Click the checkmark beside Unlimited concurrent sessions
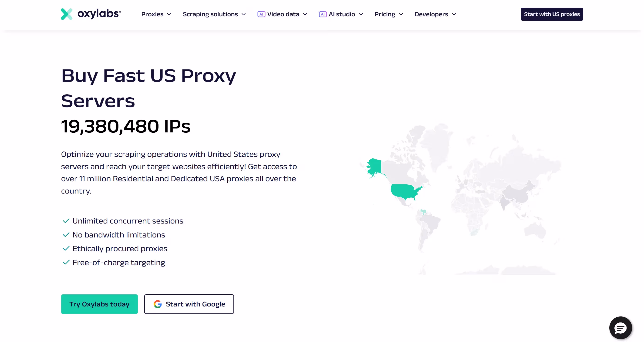Image resolution: width=644 pixels, height=342 pixels. (66, 221)
